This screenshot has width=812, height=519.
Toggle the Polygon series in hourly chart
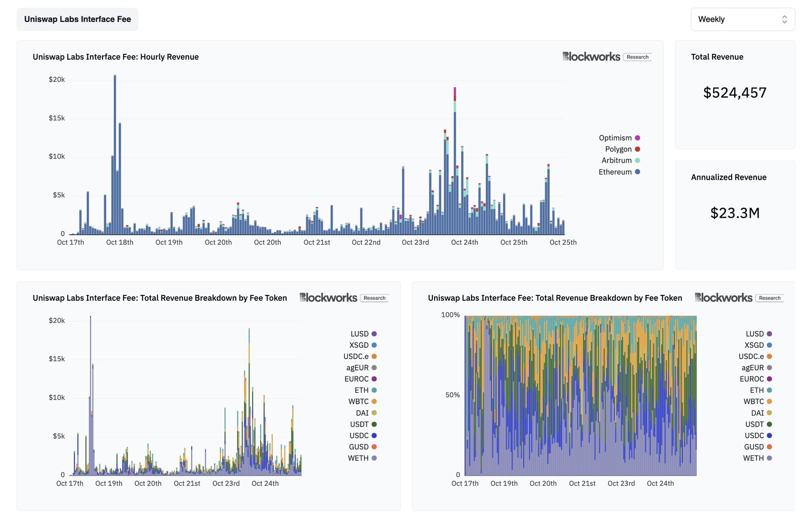coord(638,150)
